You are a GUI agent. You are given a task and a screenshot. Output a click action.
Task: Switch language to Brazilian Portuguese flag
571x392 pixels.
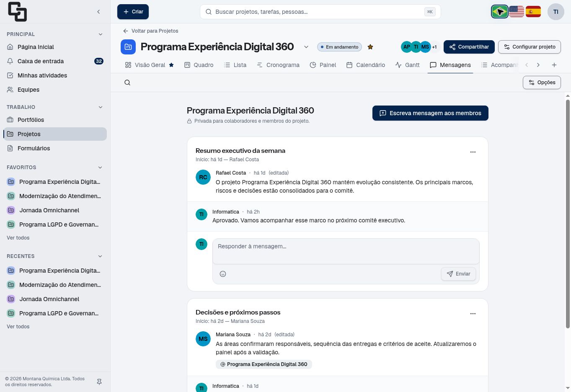(500, 12)
